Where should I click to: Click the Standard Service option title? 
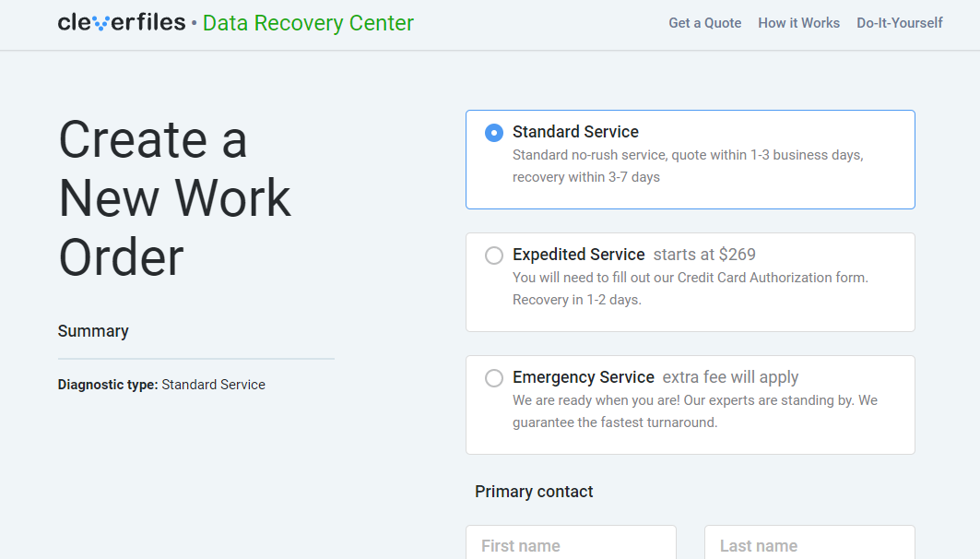point(575,132)
